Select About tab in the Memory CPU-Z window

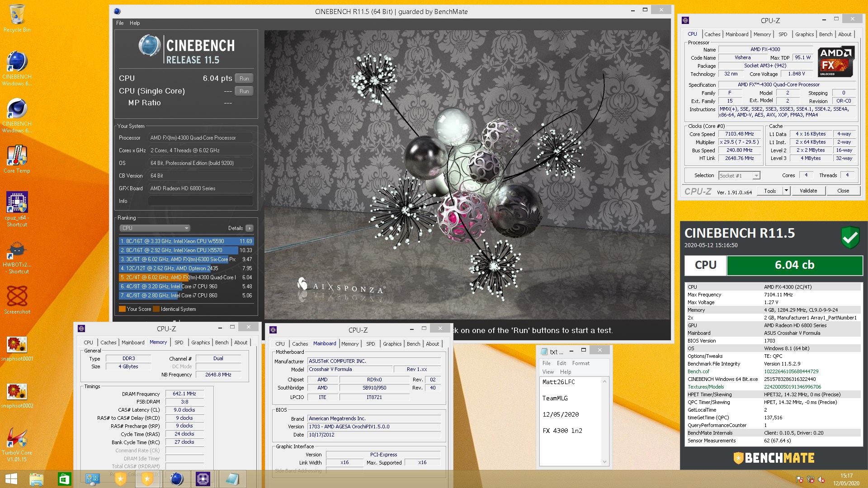[241, 343]
